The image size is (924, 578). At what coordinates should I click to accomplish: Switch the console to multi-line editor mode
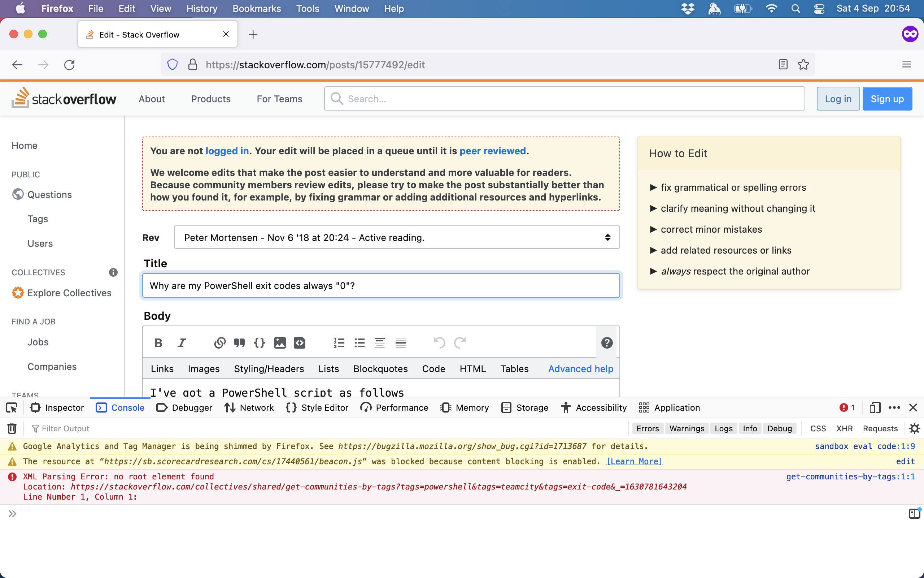tap(915, 513)
